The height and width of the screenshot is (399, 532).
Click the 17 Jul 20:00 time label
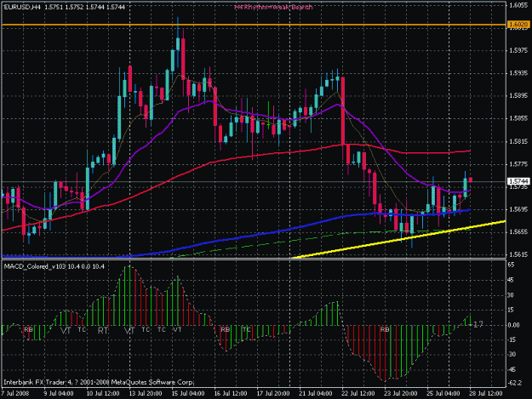coord(273,393)
